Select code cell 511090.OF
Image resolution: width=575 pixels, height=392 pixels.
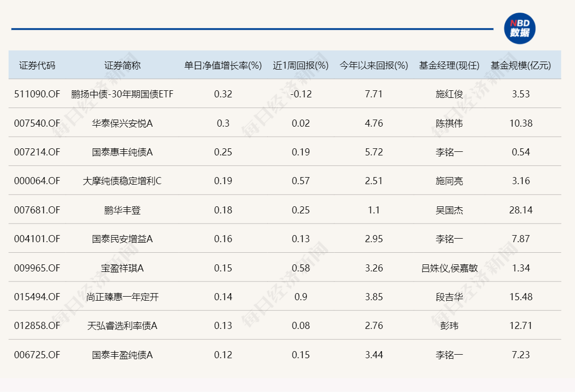click(37, 94)
